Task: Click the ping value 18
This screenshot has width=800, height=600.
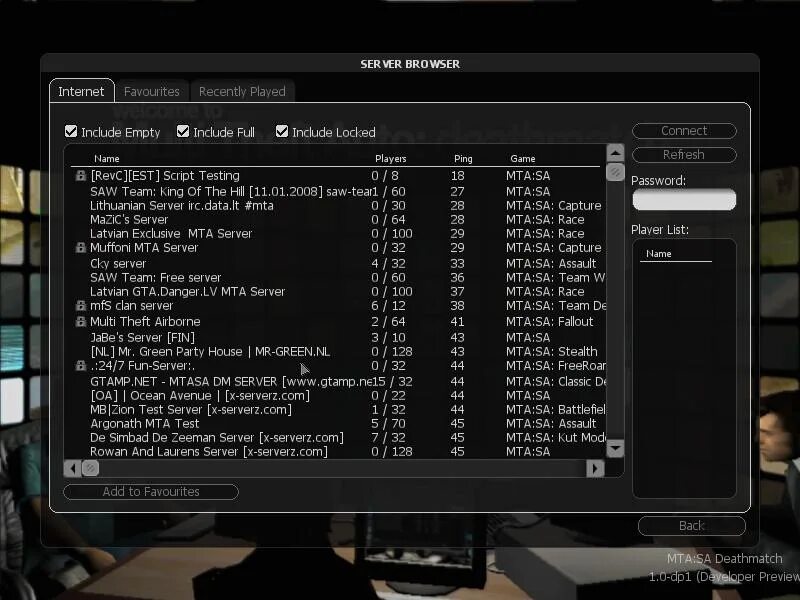Action: (458, 176)
